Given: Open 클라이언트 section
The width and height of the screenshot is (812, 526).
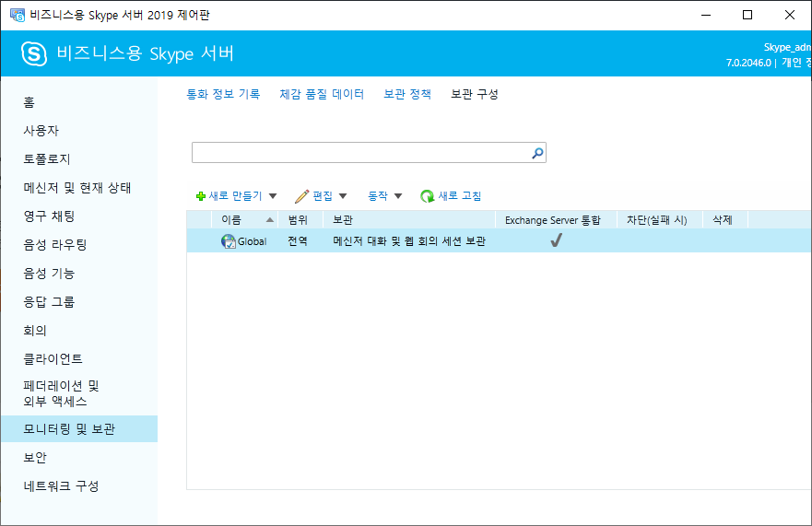Looking at the screenshot, I should (53, 358).
